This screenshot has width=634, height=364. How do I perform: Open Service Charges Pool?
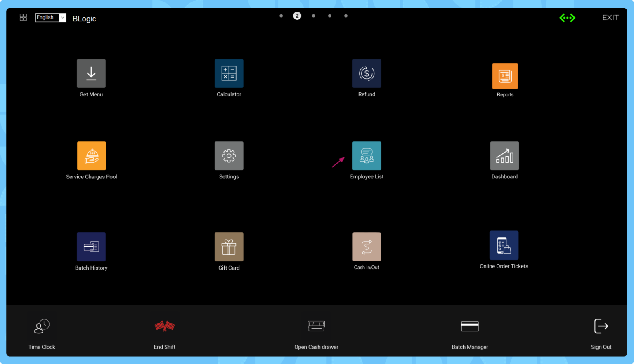point(92,156)
